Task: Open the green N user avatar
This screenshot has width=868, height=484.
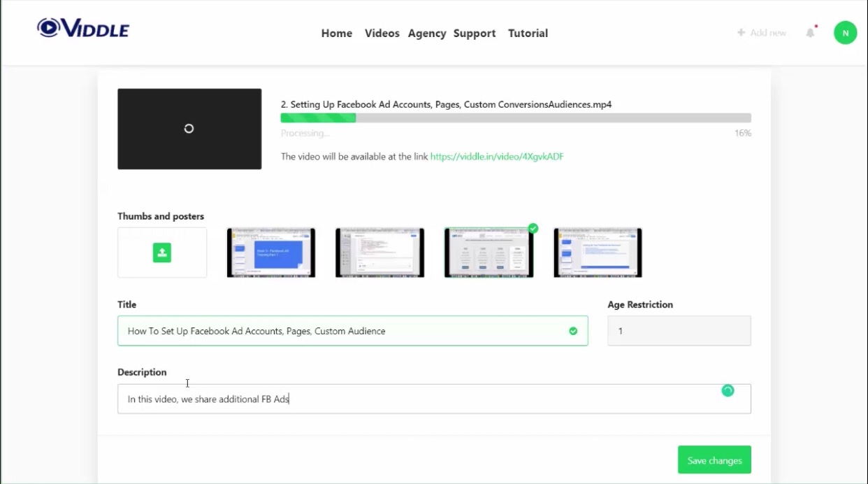Action: [845, 33]
